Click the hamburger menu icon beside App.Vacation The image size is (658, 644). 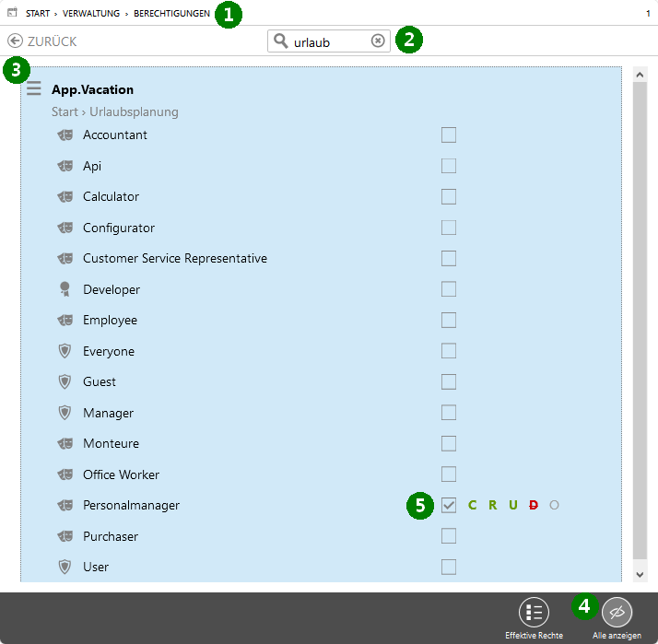tap(34, 89)
